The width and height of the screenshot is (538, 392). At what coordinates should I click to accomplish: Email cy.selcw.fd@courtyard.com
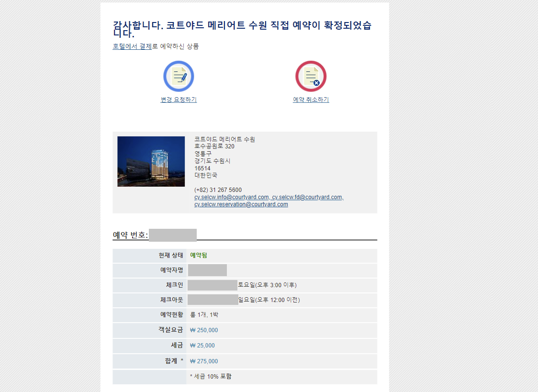(307, 197)
